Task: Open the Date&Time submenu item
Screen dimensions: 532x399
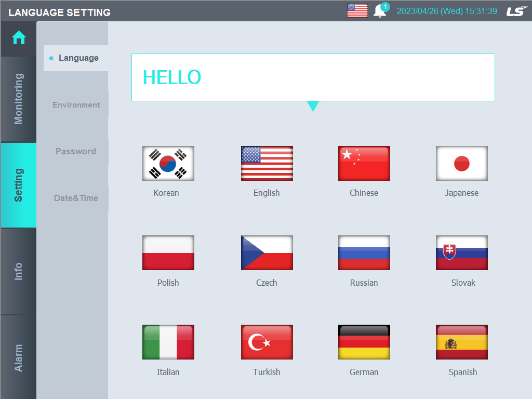Action: [x=76, y=198]
